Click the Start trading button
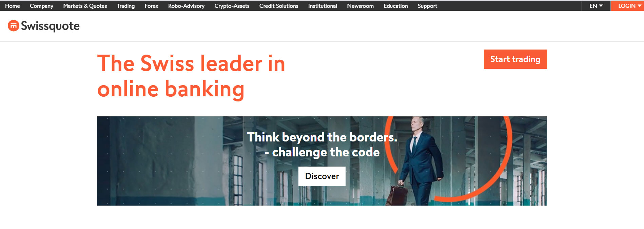 pyautogui.click(x=515, y=59)
